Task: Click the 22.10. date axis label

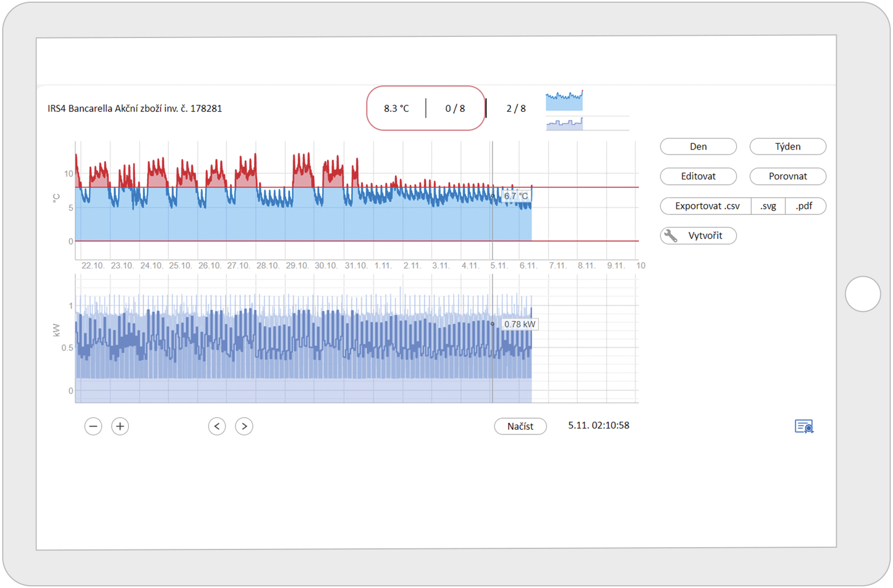Action: tap(93, 266)
